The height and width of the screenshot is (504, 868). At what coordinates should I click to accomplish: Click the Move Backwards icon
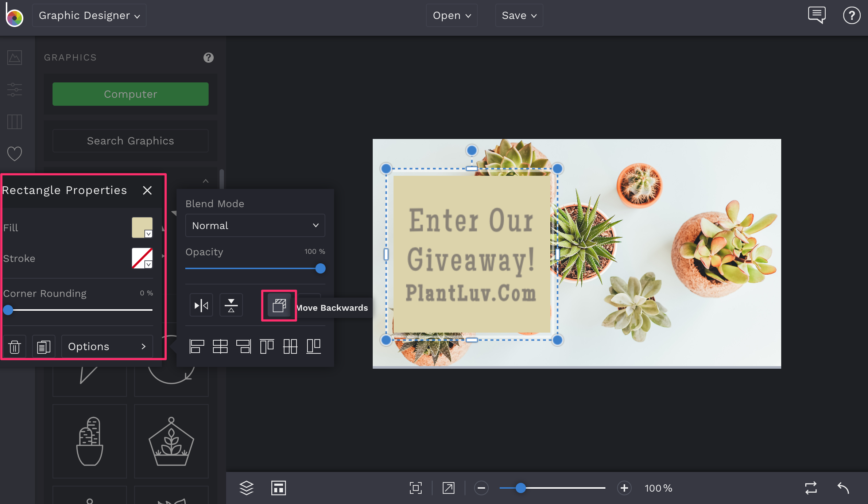pos(279,305)
